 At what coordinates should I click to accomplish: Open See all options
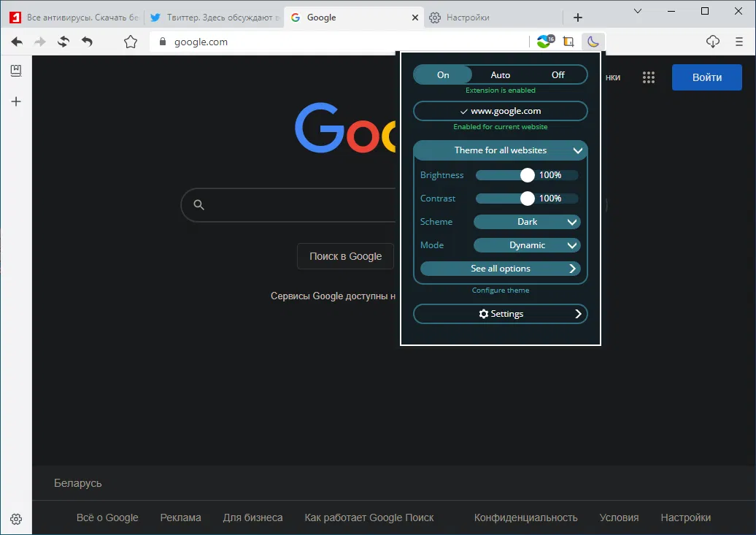coord(501,269)
